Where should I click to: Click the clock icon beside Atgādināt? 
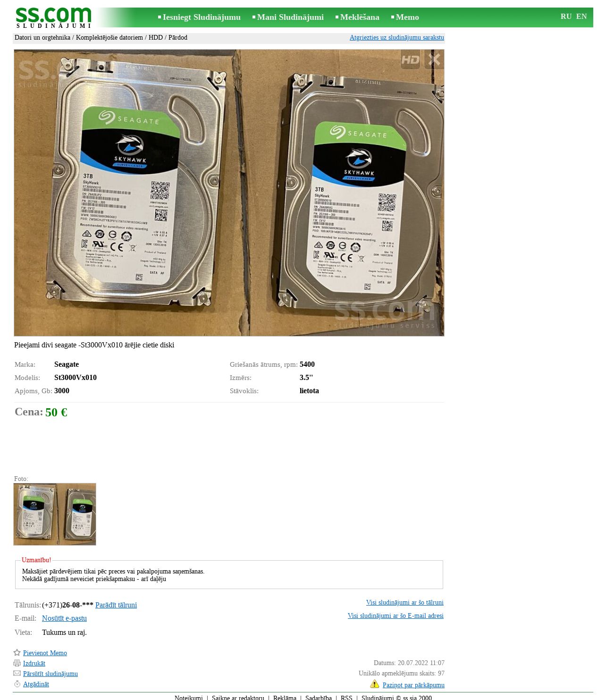[17, 684]
